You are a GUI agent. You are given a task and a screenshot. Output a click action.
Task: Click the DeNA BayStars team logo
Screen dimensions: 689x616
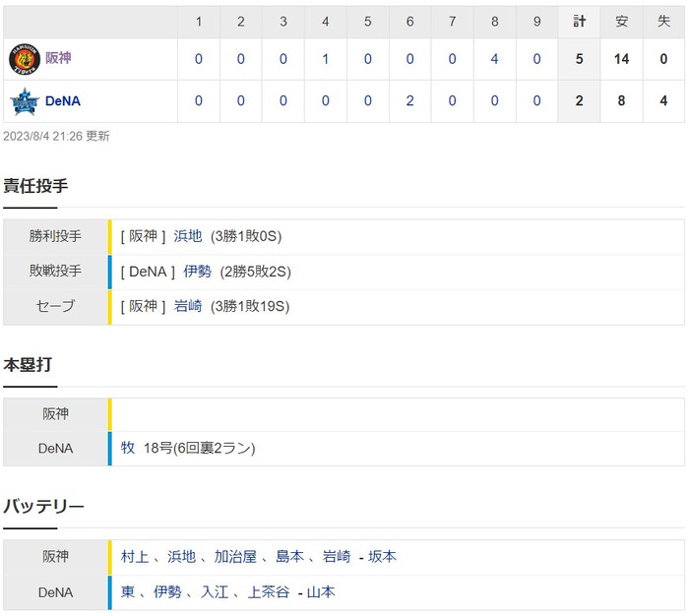(x=23, y=100)
